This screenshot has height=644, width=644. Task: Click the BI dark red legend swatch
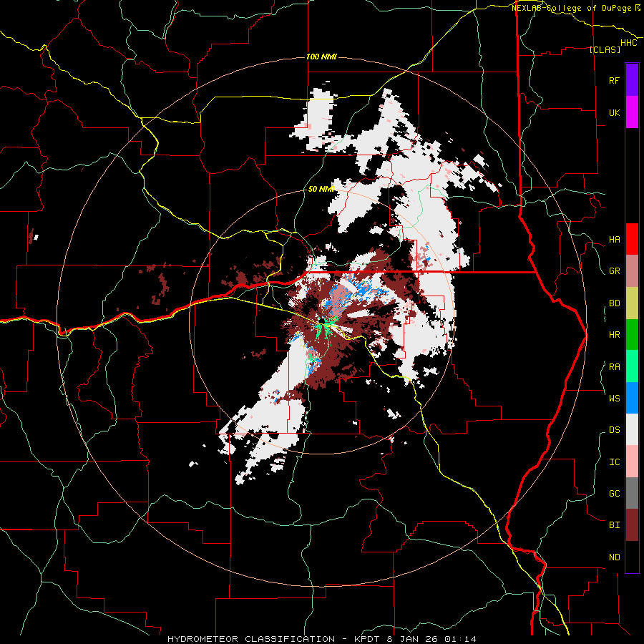pos(632,525)
